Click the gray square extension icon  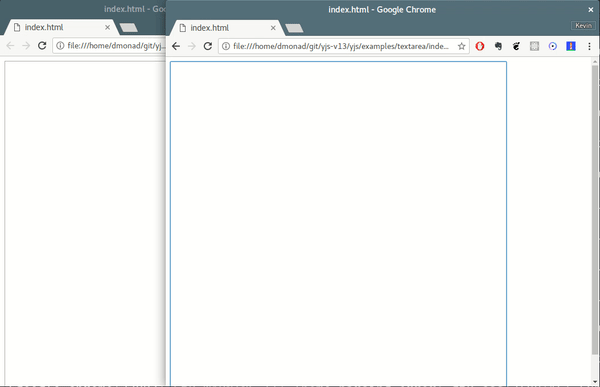click(535, 46)
